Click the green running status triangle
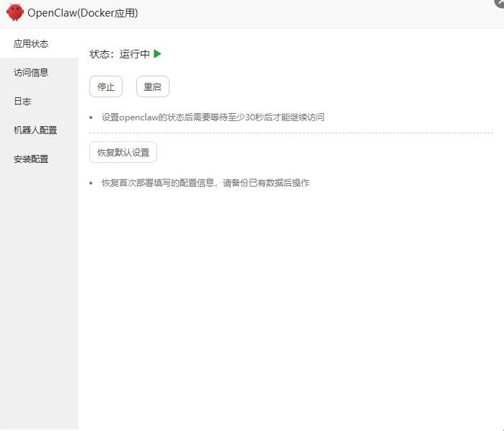 pos(158,53)
